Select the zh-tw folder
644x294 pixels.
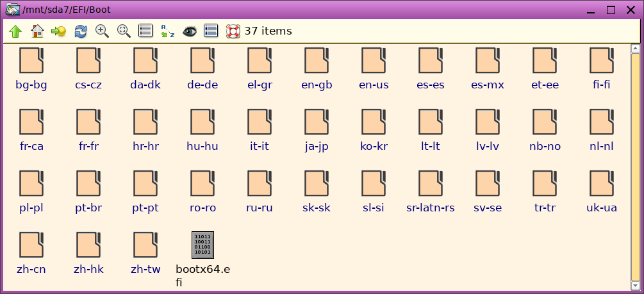[x=145, y=253]
